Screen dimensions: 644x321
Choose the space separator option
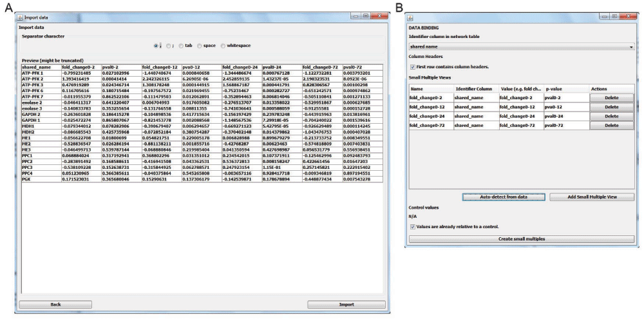pyautogui.click(x=200, y=46)
